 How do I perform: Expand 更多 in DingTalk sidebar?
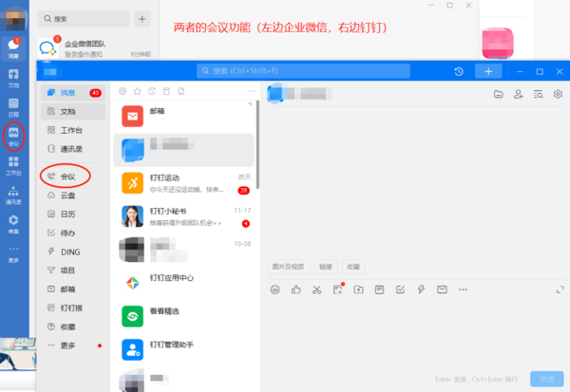pos(66,345)
